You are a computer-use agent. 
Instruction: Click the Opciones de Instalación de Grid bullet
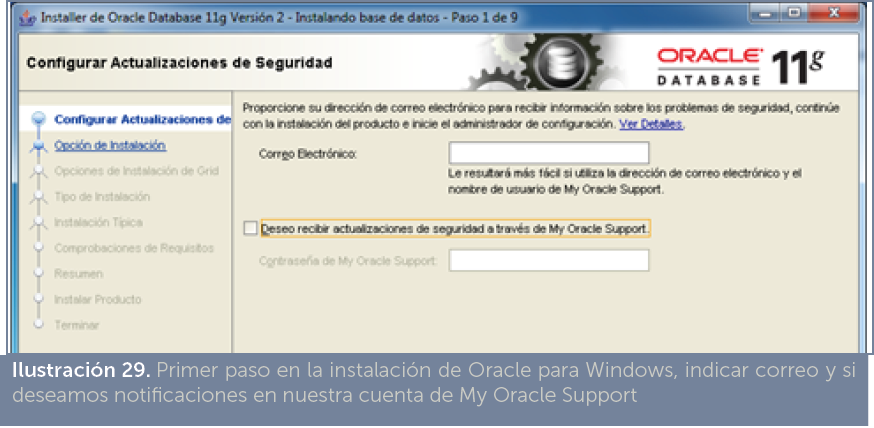pos(39,171)
